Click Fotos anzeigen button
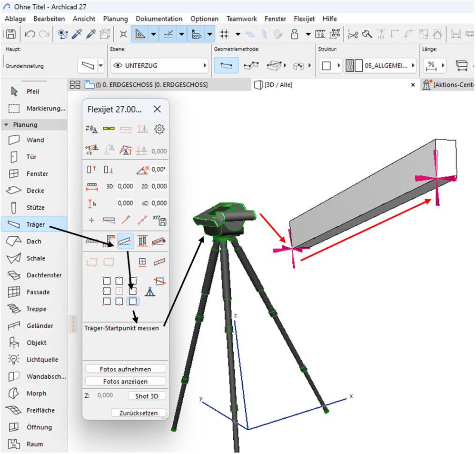This screenshot has height=454, width=476. [125, 381]
